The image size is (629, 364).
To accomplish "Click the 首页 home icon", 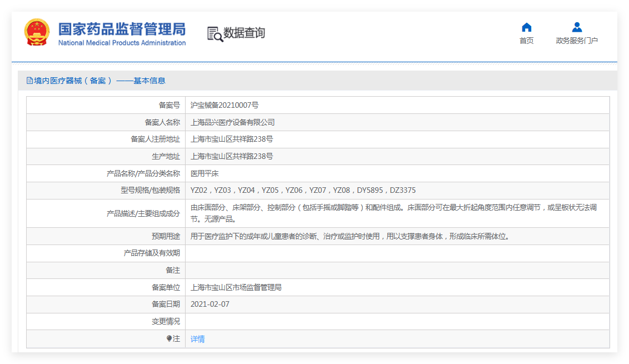I will 526,27.
